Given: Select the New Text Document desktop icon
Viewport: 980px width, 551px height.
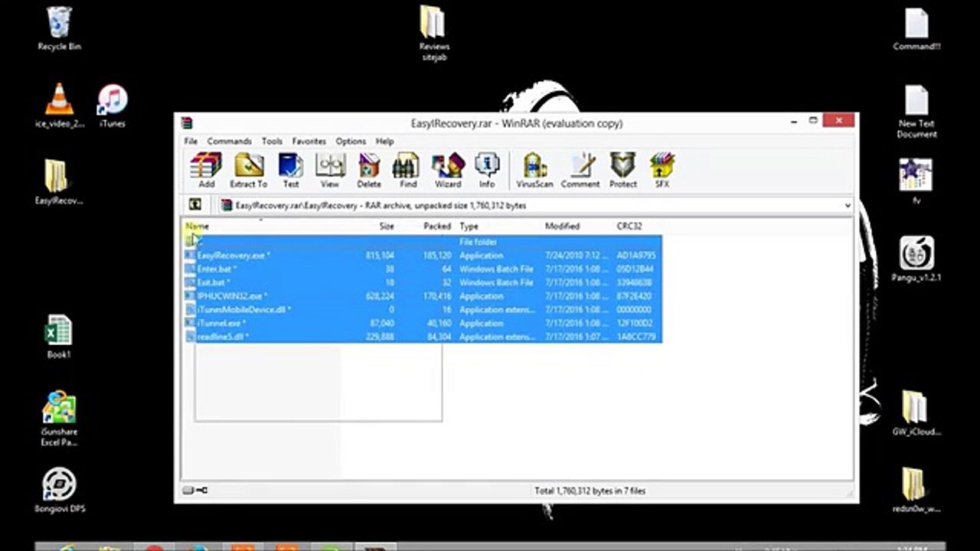Looking at the screenshot, I should click(916, 111).
